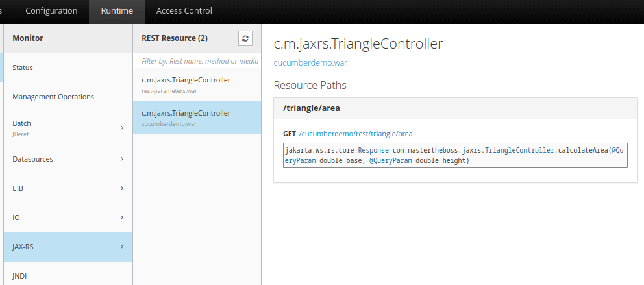644x285 pixels.
Task: Expand the Batch JBeret chevron
Action: tap(122, 128)
